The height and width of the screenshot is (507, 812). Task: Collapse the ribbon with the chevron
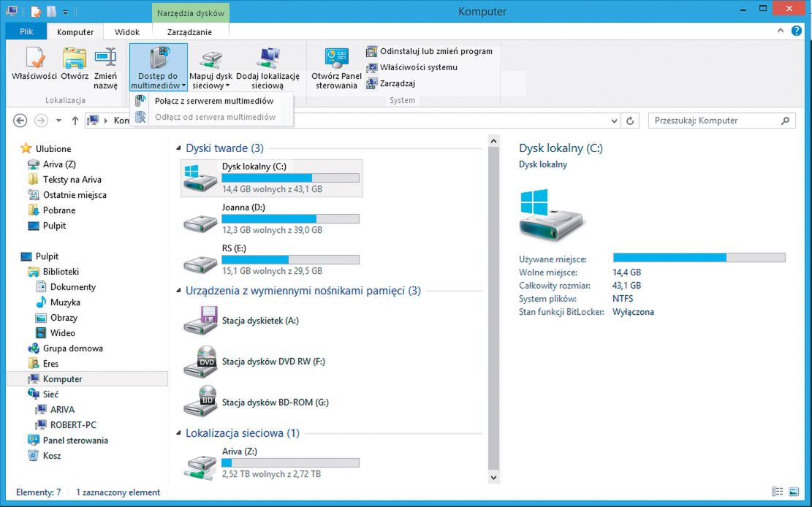pos(781,31)
